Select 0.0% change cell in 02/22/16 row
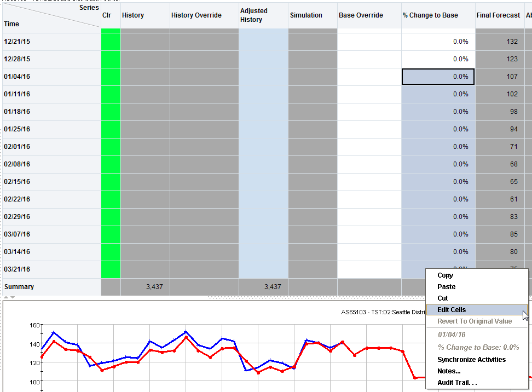532x392 pixels. tap(438, 199)
